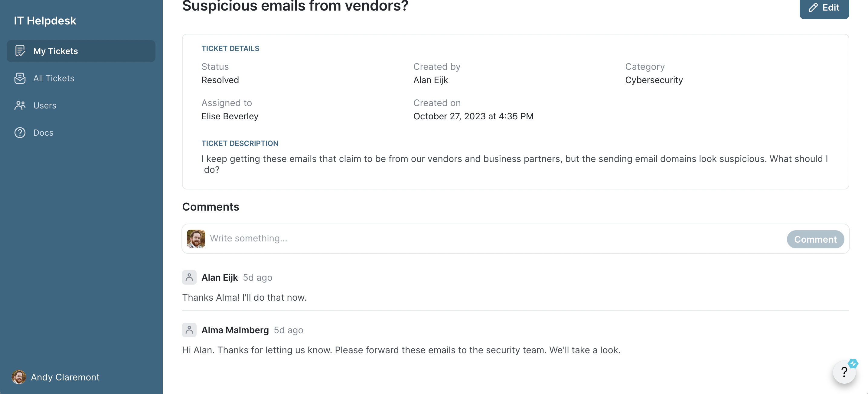Click the Andy Claremont user name
Screen dimensions: 868x394
[x=65, y=377]
